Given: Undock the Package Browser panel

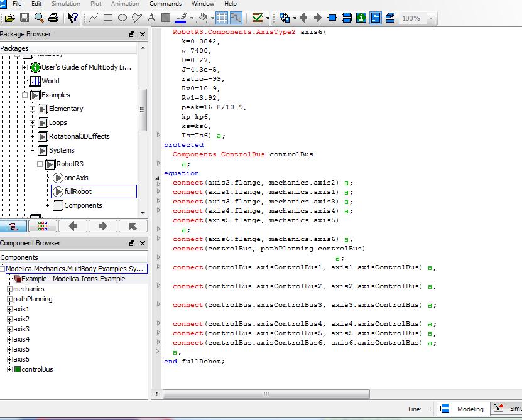Looking at the screenshot, I should [132, 35].
